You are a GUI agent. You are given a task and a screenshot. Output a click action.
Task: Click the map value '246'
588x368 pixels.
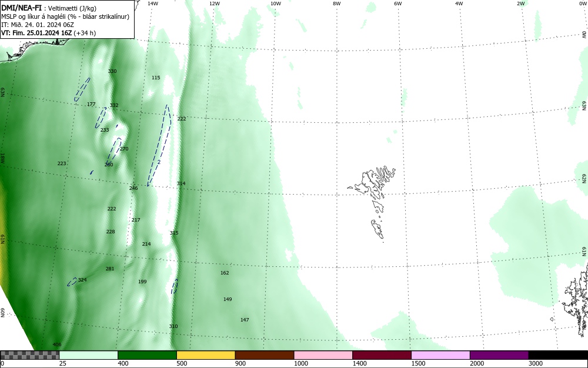point(133,188)
